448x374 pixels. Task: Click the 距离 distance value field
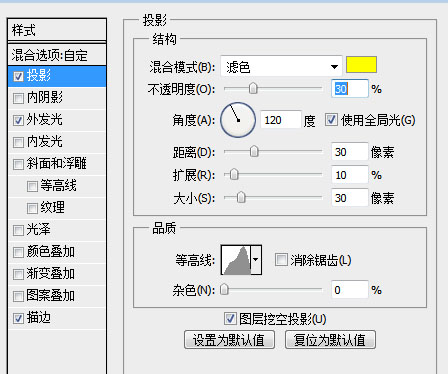[x=350, y=152]
